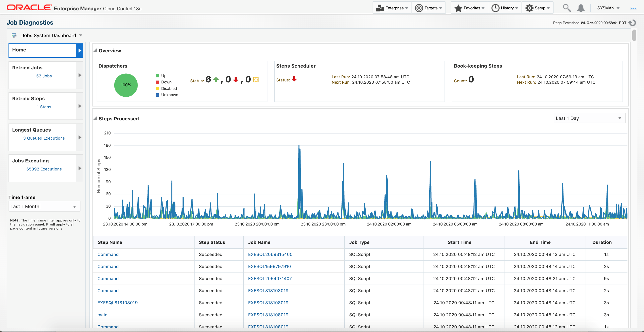Click the yellow disabled dispatcher status icon
Viewport: 644px width, 332px height.
click(x=256, y=80)
